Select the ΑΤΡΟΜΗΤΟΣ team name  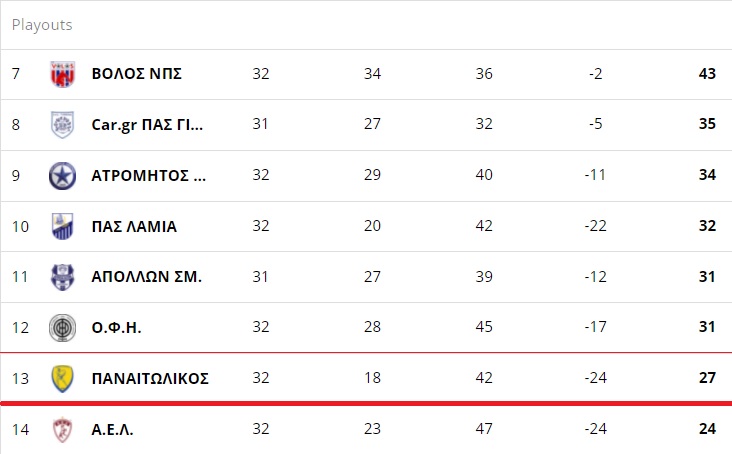148,175
